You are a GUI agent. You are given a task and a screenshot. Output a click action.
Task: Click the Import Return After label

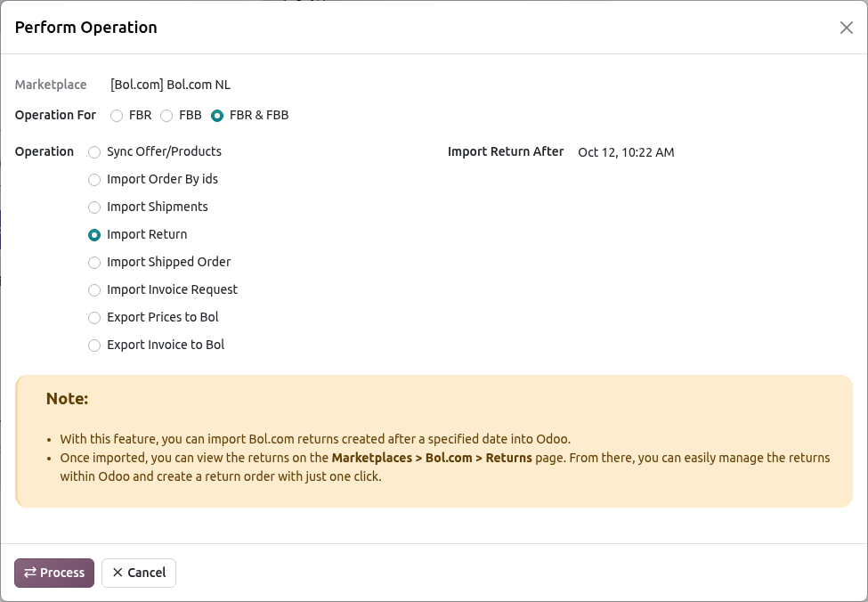(x=506, y=151)
